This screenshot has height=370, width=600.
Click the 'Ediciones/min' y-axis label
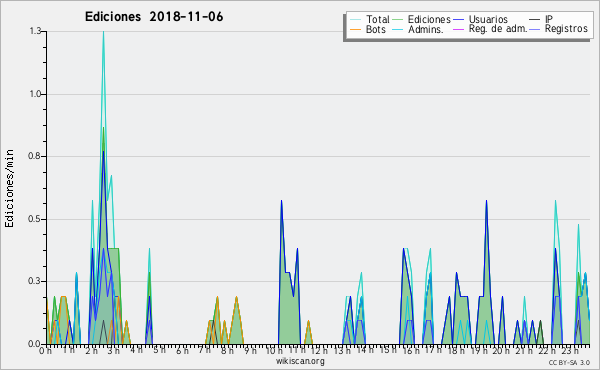click(x=9, y=188)
